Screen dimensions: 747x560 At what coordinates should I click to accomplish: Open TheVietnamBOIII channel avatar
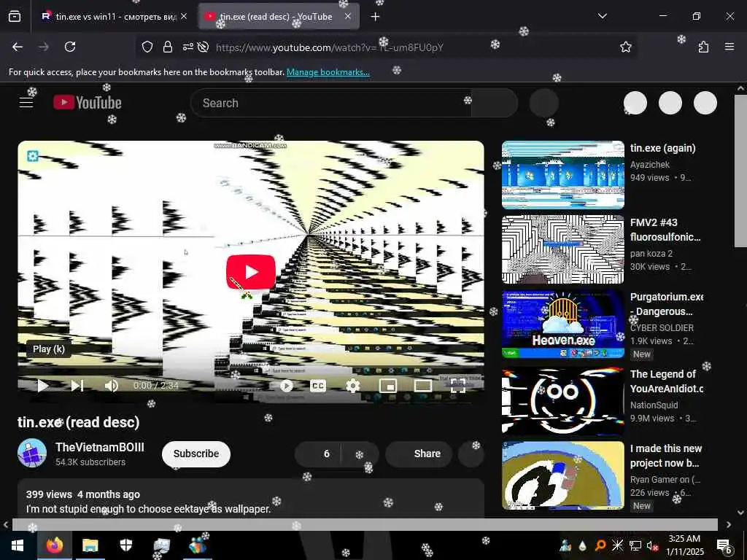tap(32, 453)
